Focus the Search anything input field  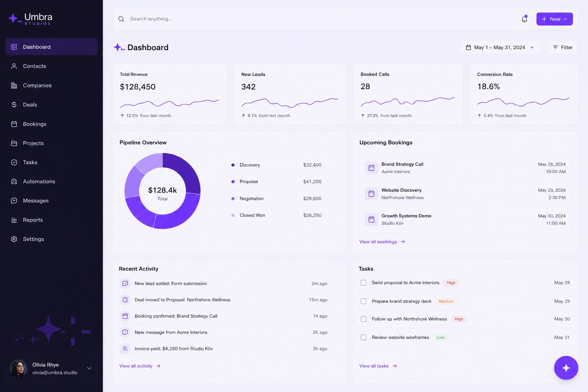(x=322, y=19)
